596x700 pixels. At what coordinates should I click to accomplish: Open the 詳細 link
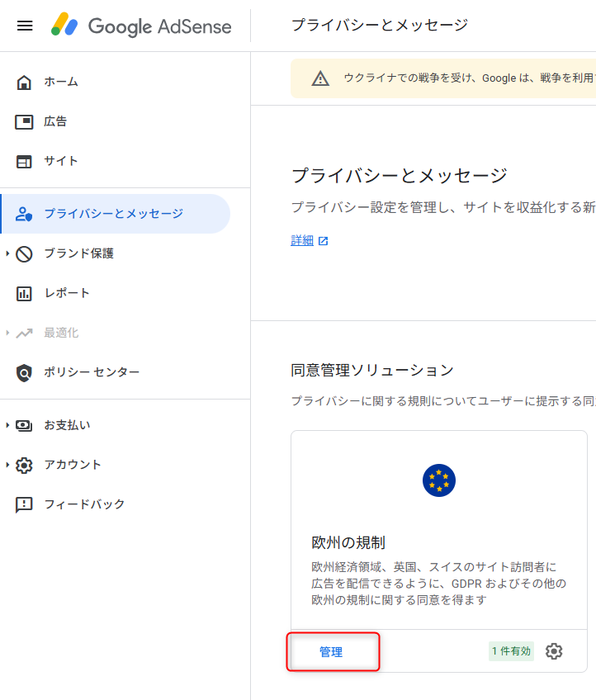coord(302,241)
